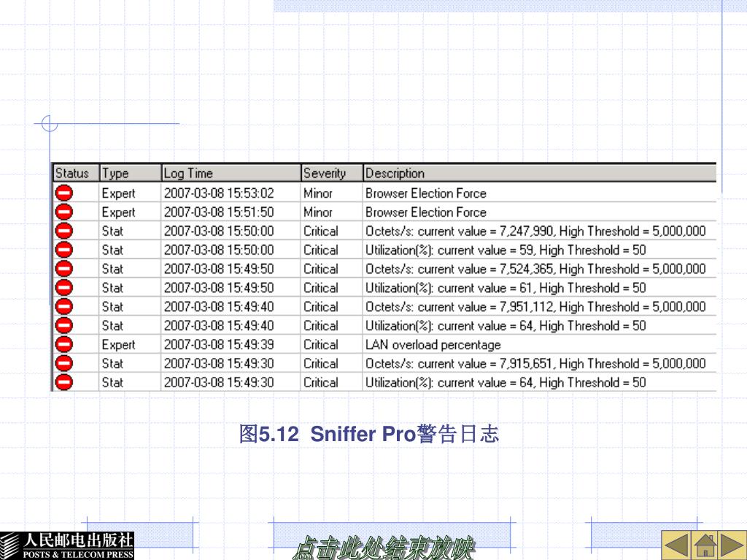Click status icon of LAN overload row
The image size is (747, 560).
(64, 344)
